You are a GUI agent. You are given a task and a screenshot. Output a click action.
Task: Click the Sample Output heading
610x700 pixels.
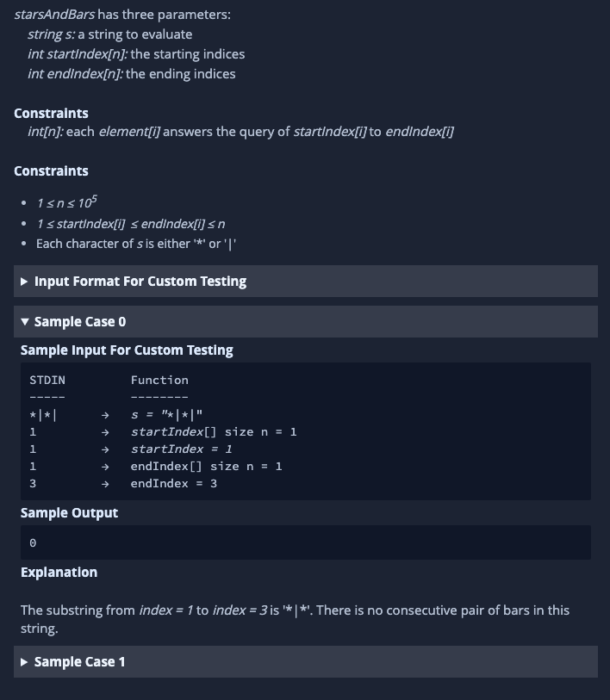point(69,513)
